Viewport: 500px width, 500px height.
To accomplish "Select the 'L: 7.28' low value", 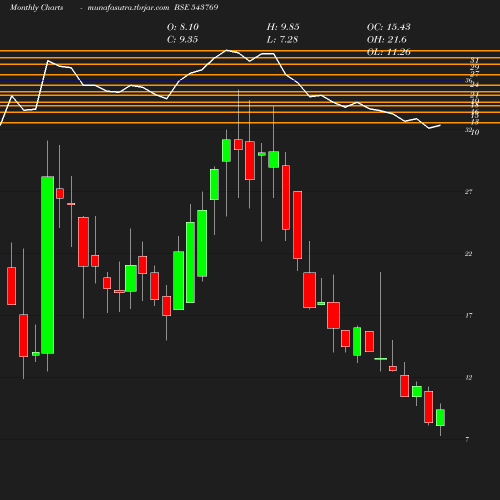I will point(282,39).
